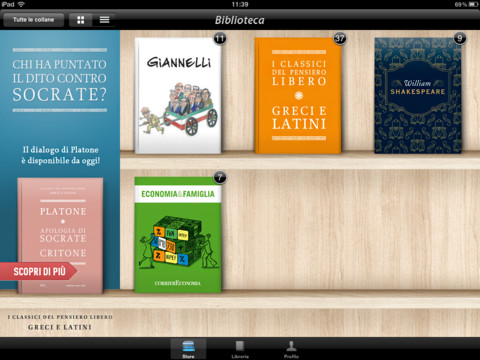Screen dimensions: 480x360
Task: Tap the 11 badge on Giannelli
Action: point(220,39)
